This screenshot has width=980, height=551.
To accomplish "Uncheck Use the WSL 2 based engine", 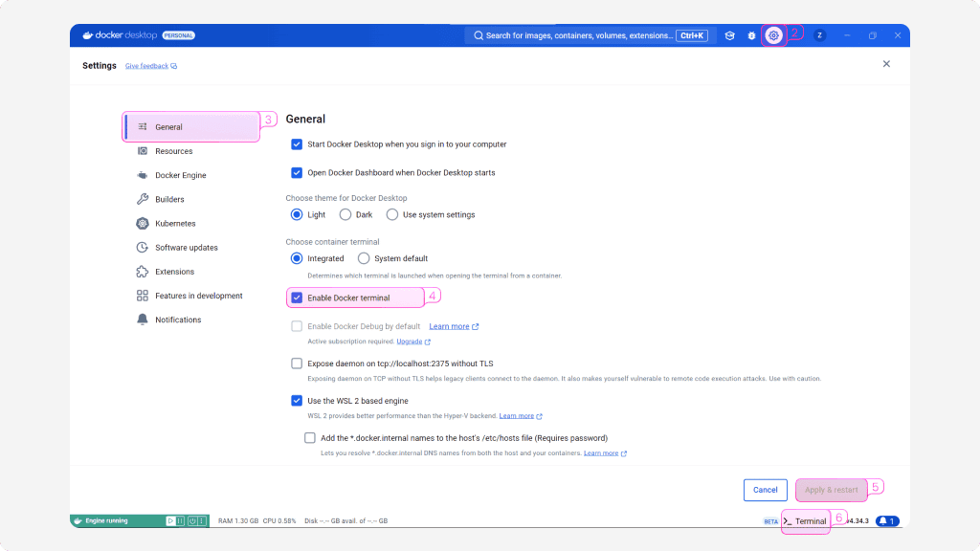I will pyautogui.click(x=297, y=401).
